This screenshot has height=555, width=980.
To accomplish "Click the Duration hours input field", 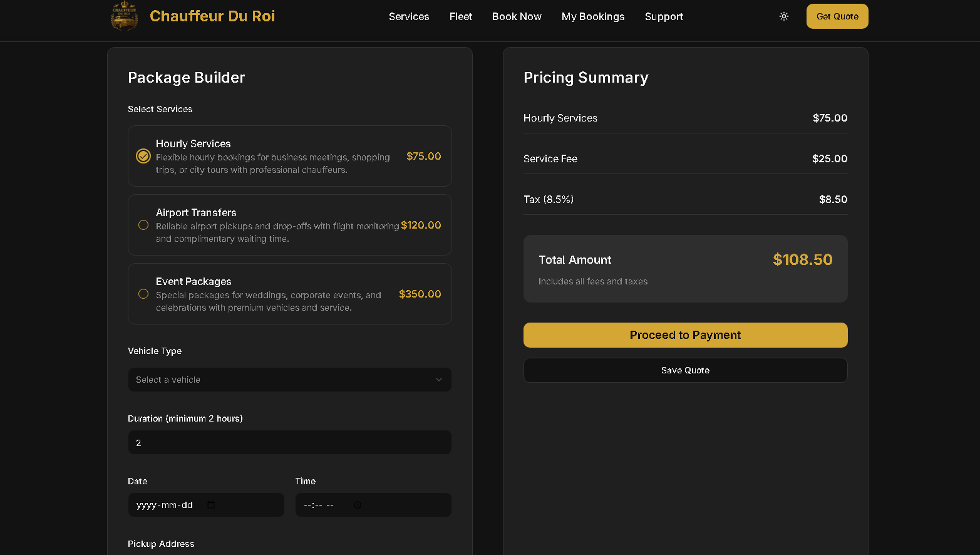I will pyautogui.click(x=289, y=442).
